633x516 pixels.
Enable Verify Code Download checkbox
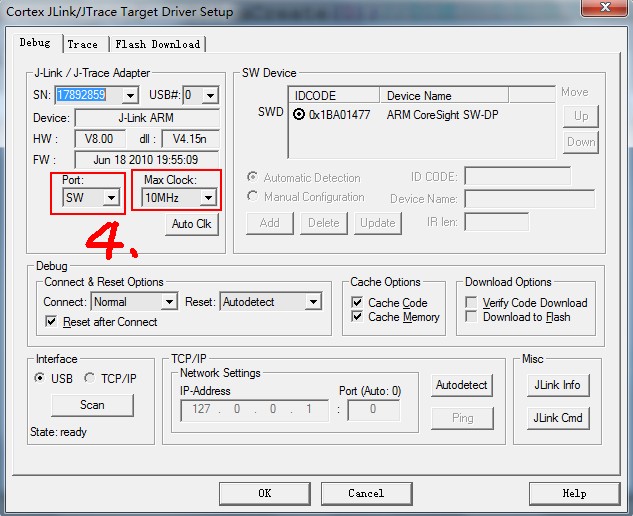coord(471,302)
